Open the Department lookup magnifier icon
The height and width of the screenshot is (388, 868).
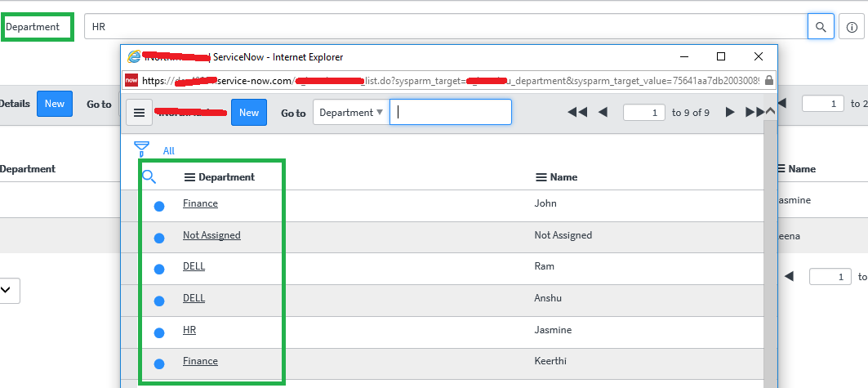pos(821,27)
